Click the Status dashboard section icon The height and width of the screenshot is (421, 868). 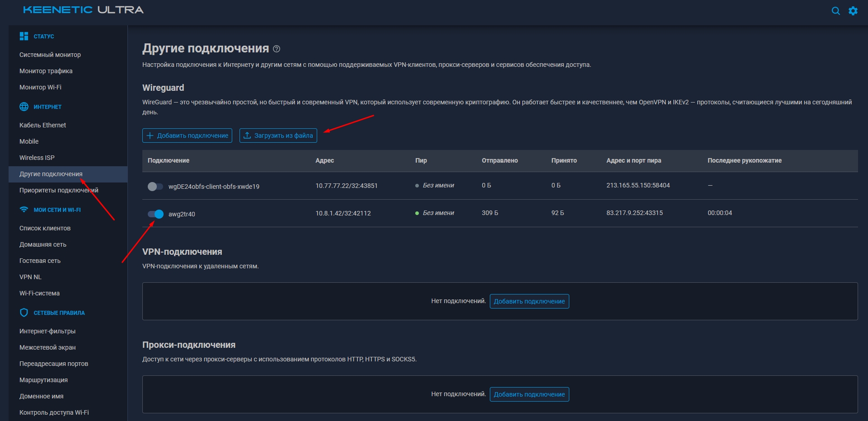[x=24, y=36]
